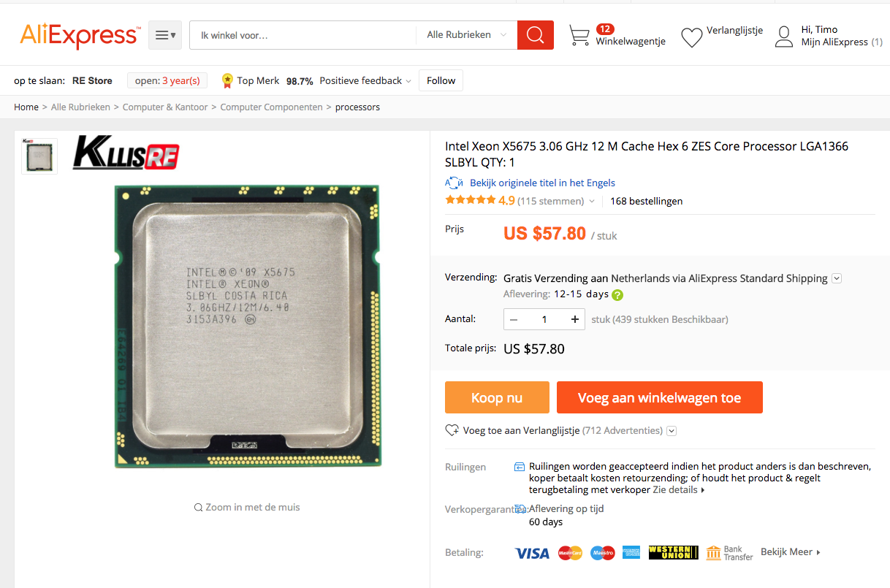Image resolution: width=890 pixels, height=588 pixels.
Task: Expand the shipping method dropdown arrow
Action: pyautogui.click(x=837, y=278)
